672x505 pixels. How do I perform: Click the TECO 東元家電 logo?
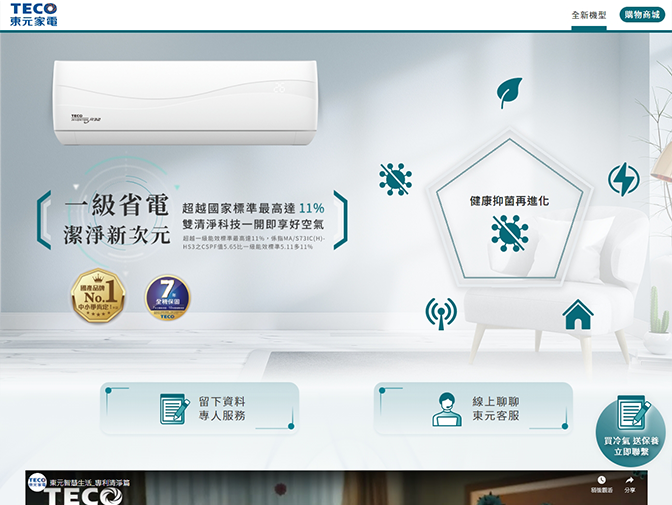coord(33,15)
